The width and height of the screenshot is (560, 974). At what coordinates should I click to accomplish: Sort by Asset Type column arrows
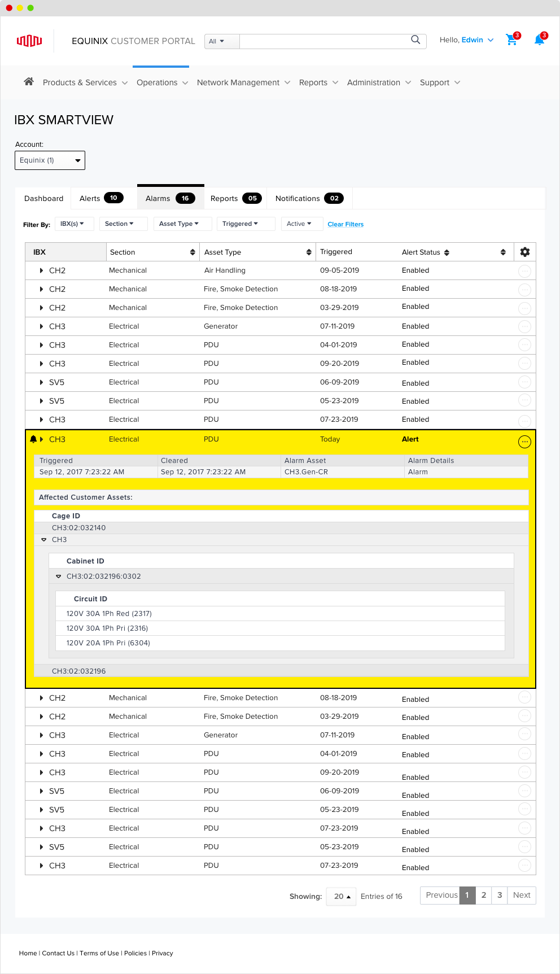pyautogui.click(x=309, y=252)
